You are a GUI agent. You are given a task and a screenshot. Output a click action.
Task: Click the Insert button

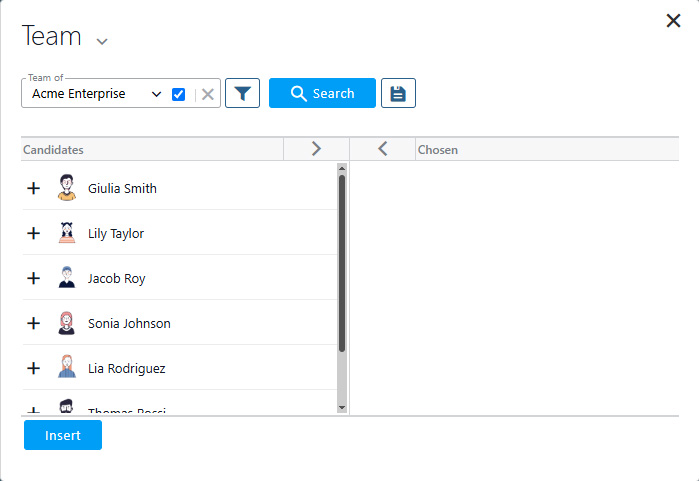pos(63,435)
